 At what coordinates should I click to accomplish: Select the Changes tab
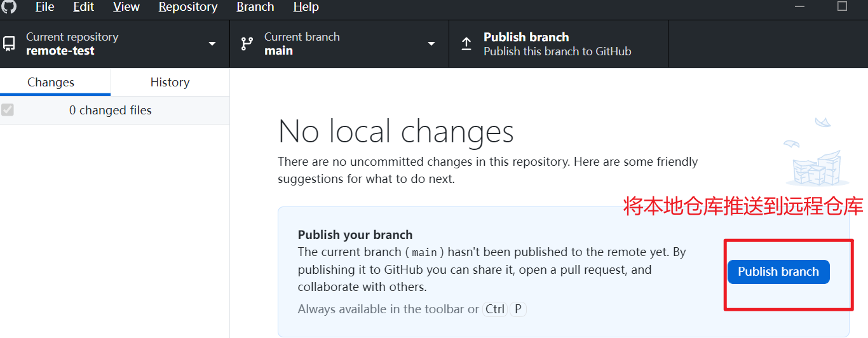coord(51,82)
